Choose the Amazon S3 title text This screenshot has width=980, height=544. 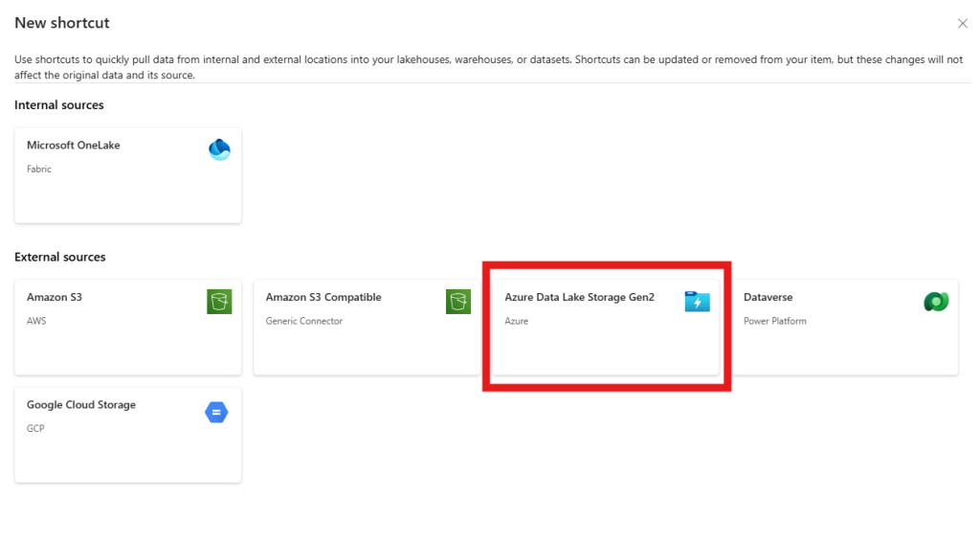tap(55, 297)
